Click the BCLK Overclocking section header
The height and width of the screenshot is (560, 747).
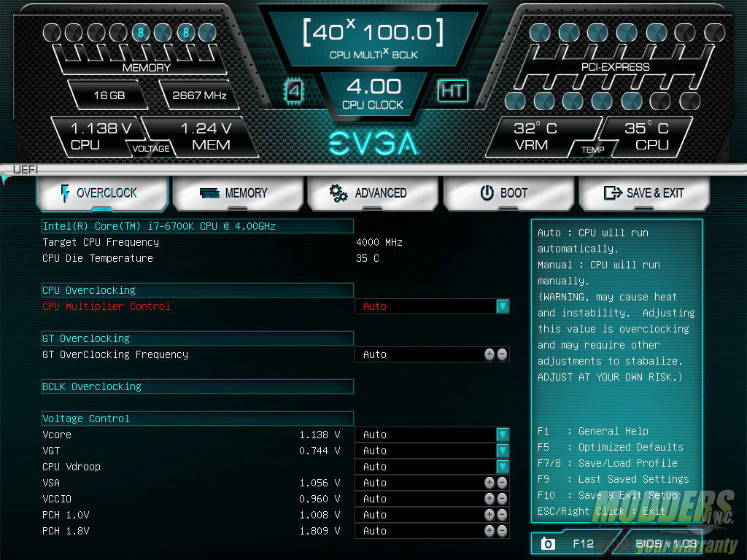point(198,386)
